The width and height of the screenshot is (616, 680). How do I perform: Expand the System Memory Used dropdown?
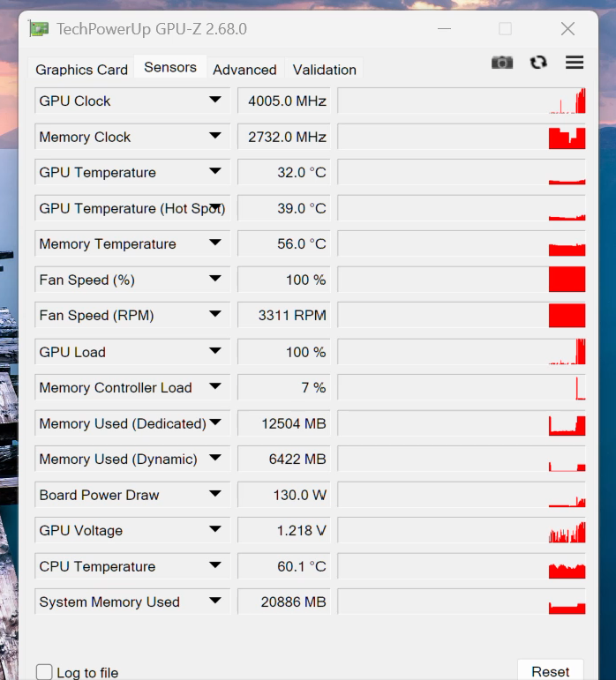point(215,602)
